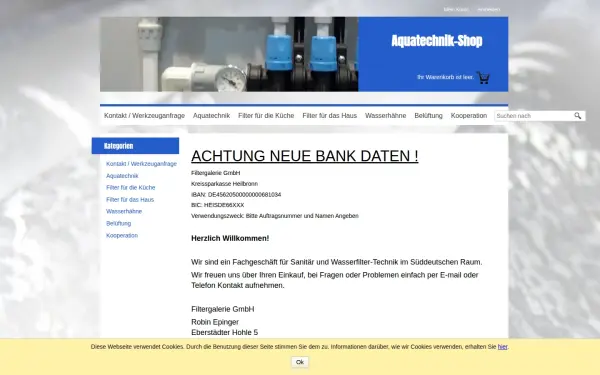Image resolution: width=600 pixels, height=375 pixels.
Task: Click the 'Verwendungszweck' line text
Action: tap(275, 216)
